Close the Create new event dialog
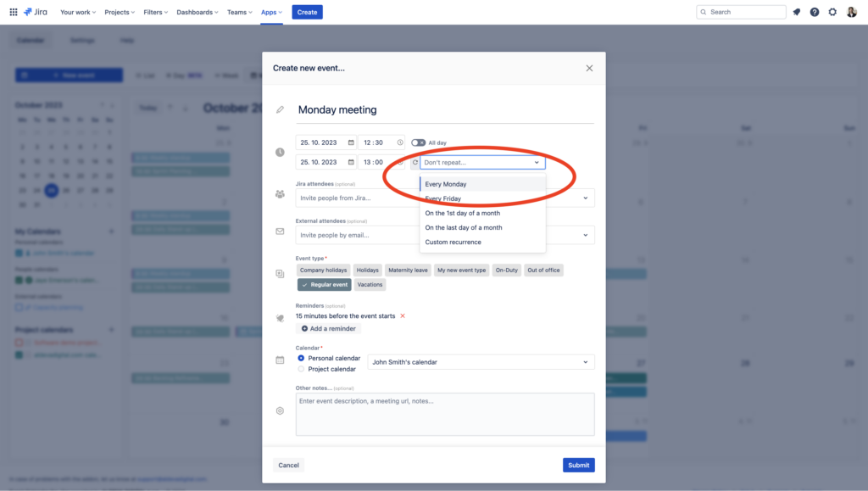 click(x=589, y=68)
